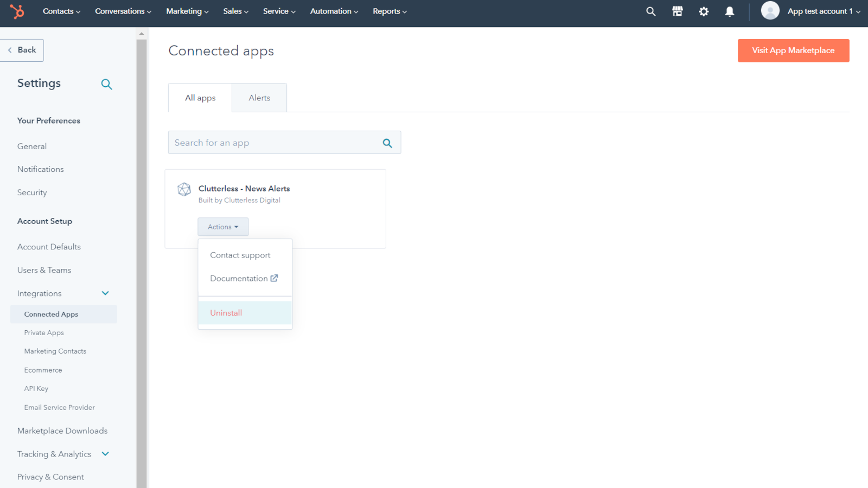Open General settings
The image size is (868, 488).
(x=32, y=146)
